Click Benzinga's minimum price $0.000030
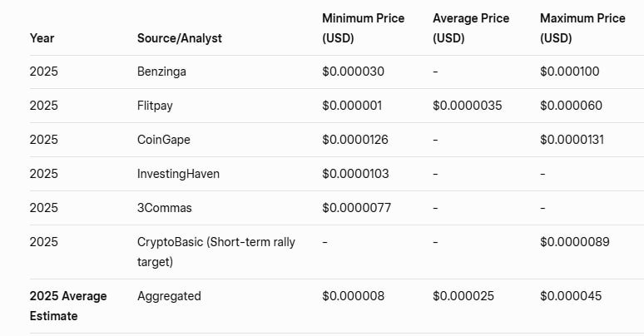 click(x=353, y=72)
